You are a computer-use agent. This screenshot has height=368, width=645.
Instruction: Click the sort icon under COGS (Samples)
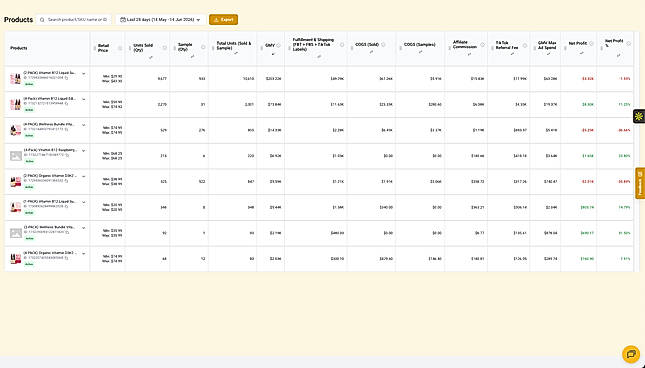click(x=420, y=51)
